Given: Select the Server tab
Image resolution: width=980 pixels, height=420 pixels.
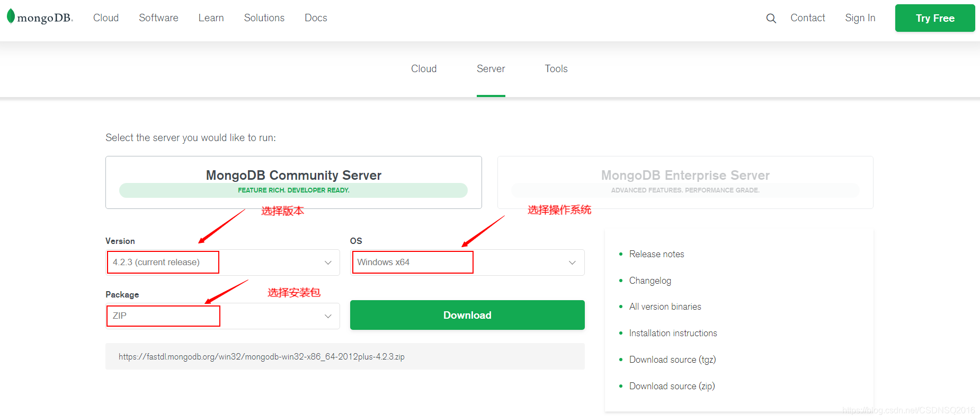Looking at the screenshot, I should 491,69.
